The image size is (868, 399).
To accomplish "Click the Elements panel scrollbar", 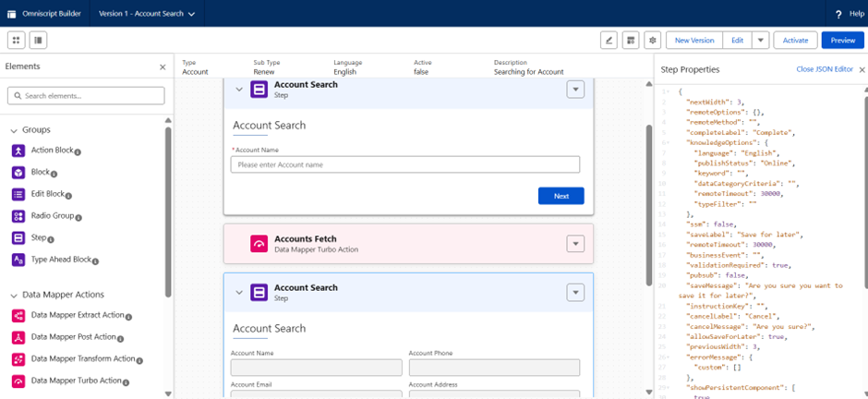I will (168, 211).
